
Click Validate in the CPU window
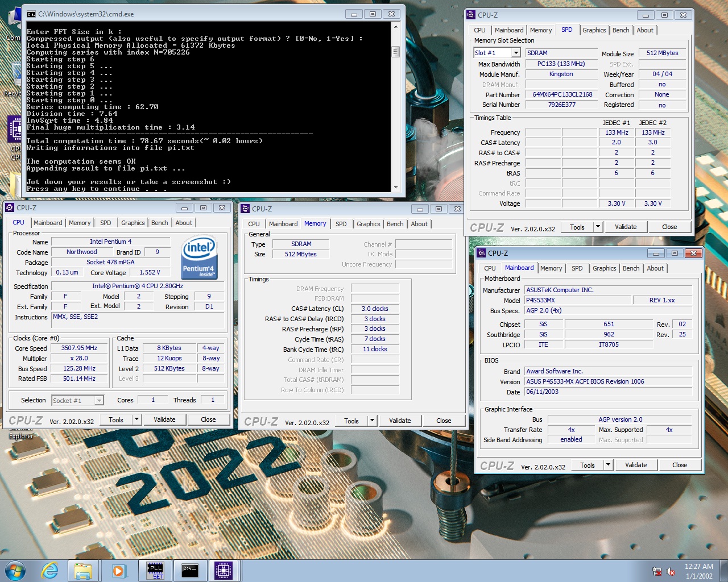(164, 419)
